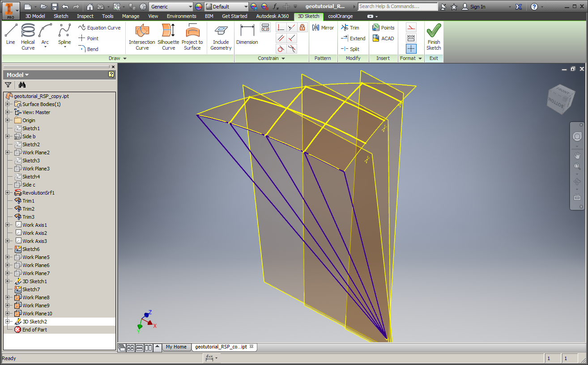Select the Point tool
The image size is (588, 365).
89,38
